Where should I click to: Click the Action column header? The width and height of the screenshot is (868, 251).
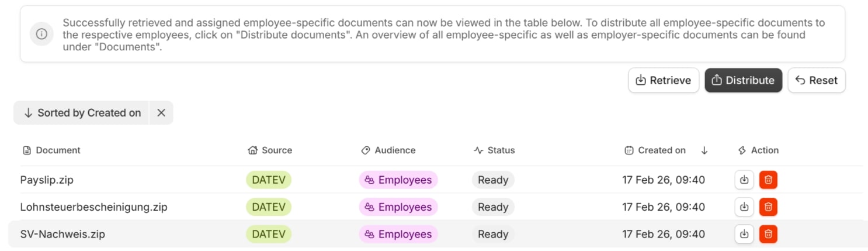click(758, 150)
